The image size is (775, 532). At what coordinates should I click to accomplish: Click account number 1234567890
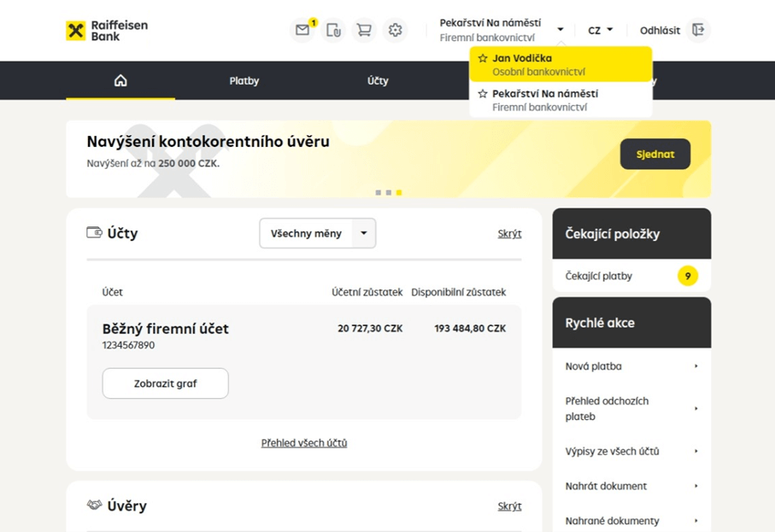(x=128, y=345)
